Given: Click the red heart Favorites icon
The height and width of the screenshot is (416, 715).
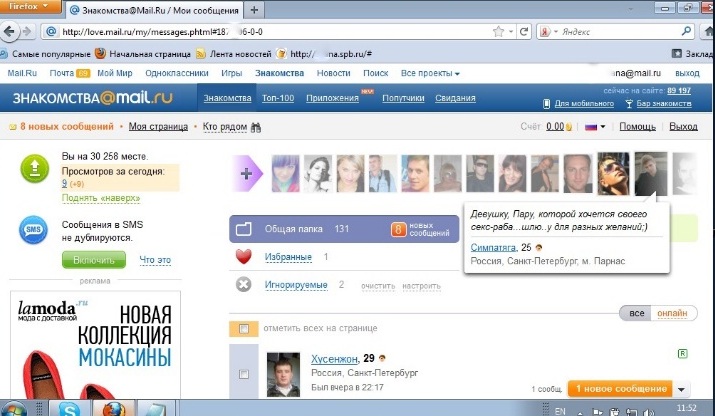Looking at the screenshot, I should (x=244, y=257).
